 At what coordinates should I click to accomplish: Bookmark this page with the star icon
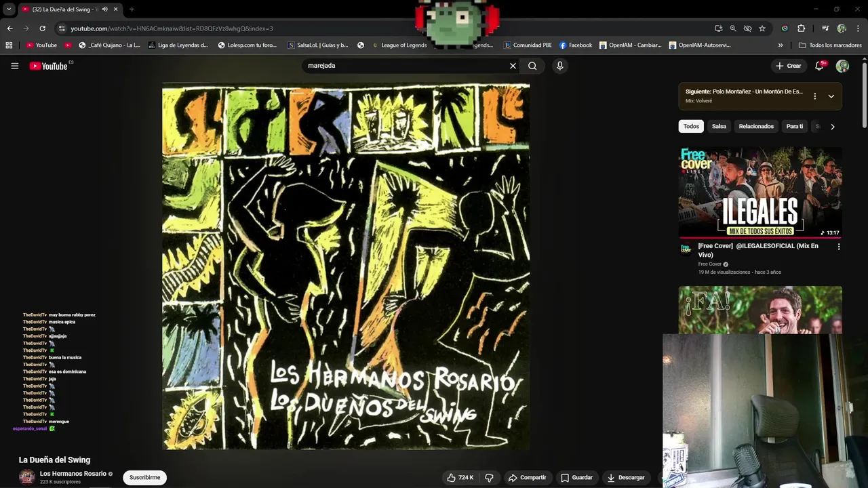[762, 28]
